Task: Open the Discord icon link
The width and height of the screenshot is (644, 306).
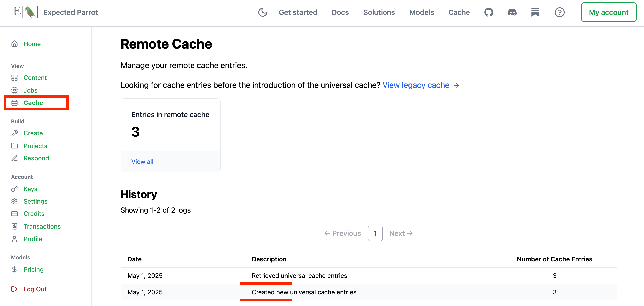Action: pyautogui.click(x=512, y=12)
